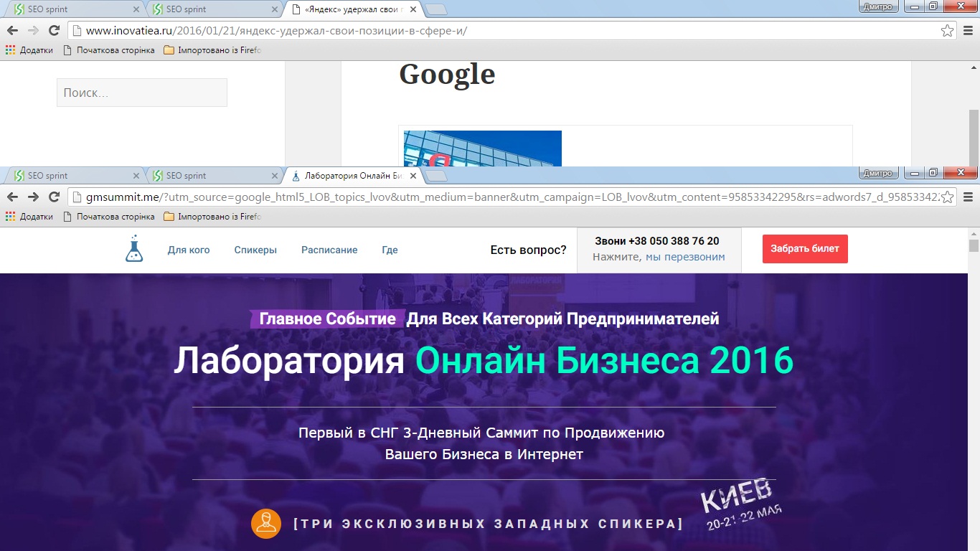Open Початкова сторінка bookmark in the gmsummit.me window
The height and width of the screenshot is (551, 980).
(x=109, y=217)
